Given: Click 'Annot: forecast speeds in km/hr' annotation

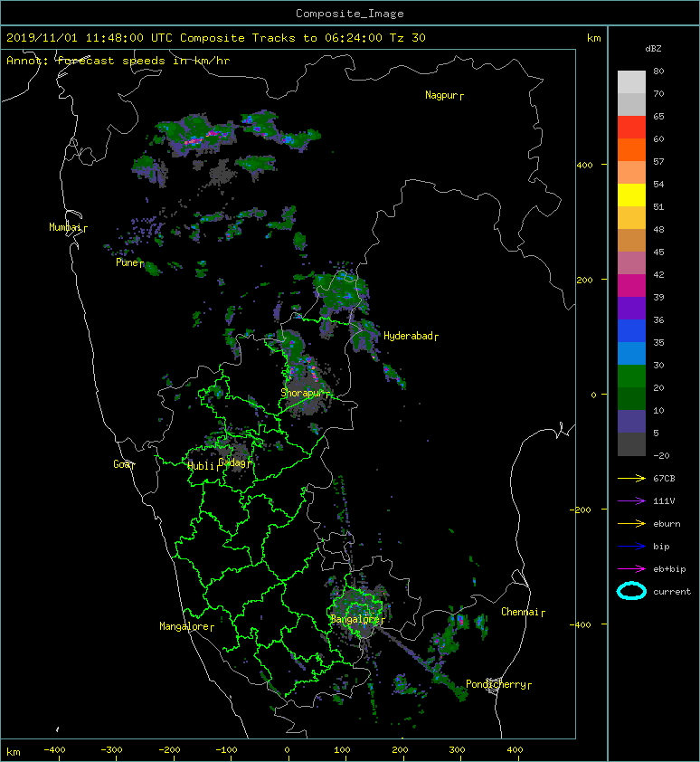Looking at the screenshot, I should click(118, 61).
